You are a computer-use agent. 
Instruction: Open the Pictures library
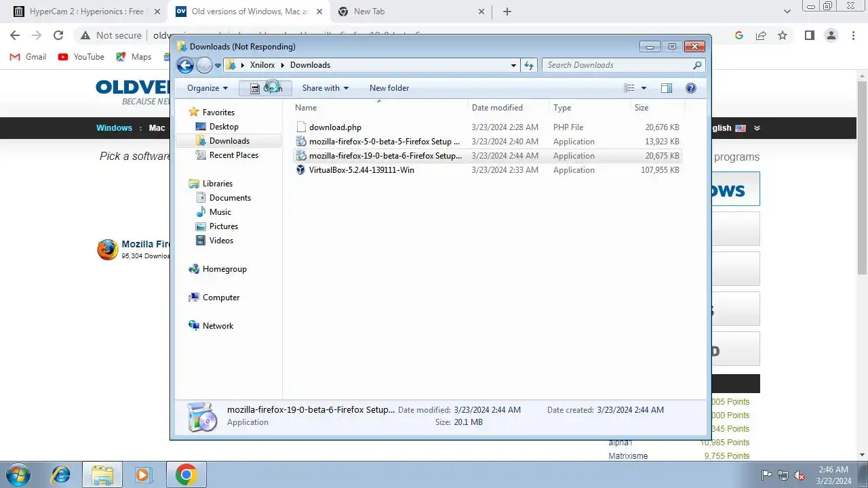coord(223,226)
